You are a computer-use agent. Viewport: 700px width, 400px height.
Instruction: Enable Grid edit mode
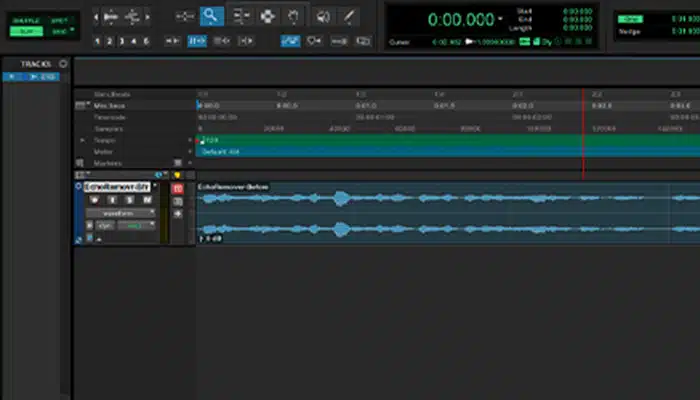pyautogui.click(x=59, y=31)
